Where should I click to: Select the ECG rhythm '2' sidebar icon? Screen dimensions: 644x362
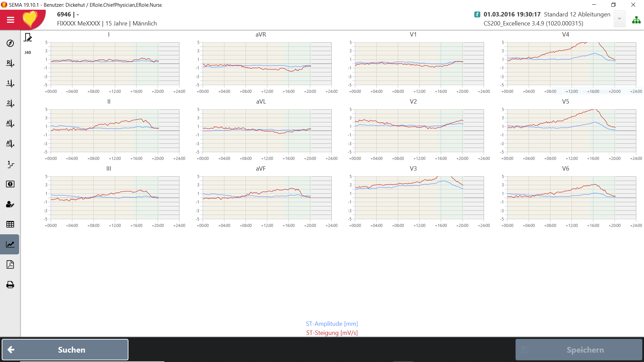pyautogui.click(x=10, y=104)
